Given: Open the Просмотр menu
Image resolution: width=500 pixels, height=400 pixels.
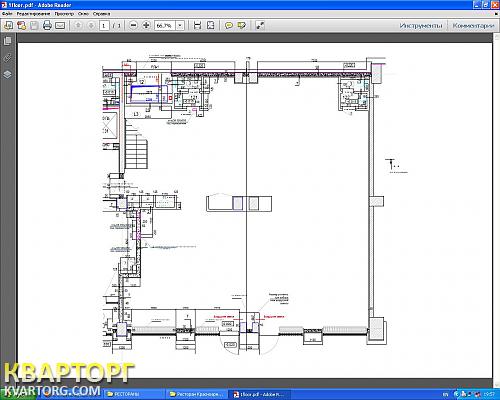Looking at the screenshot, I should click(64, 14).
